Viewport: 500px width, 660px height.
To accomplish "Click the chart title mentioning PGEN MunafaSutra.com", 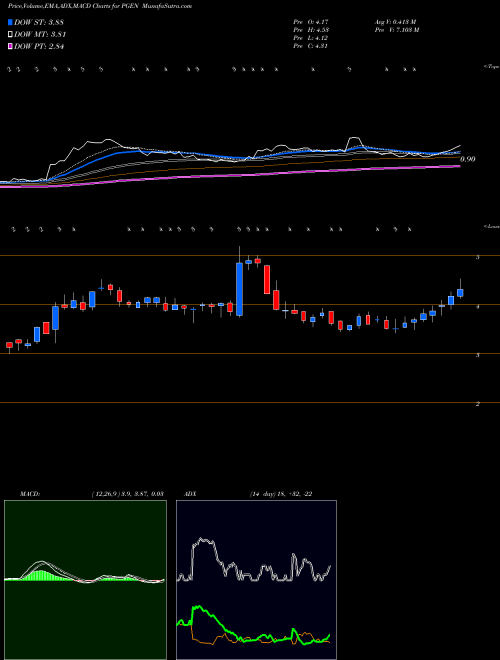I will click(100, 7).
